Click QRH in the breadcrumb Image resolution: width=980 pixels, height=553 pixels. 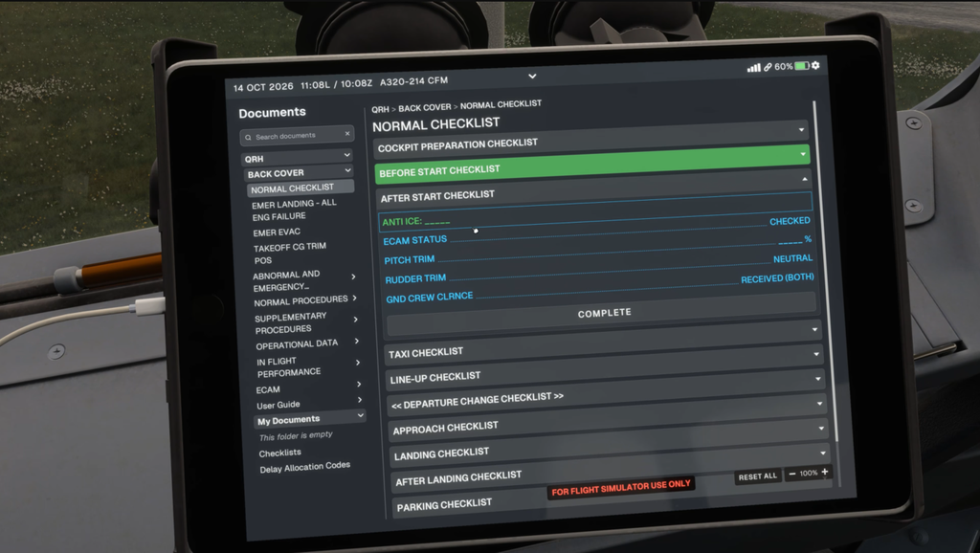click(380, 109)
